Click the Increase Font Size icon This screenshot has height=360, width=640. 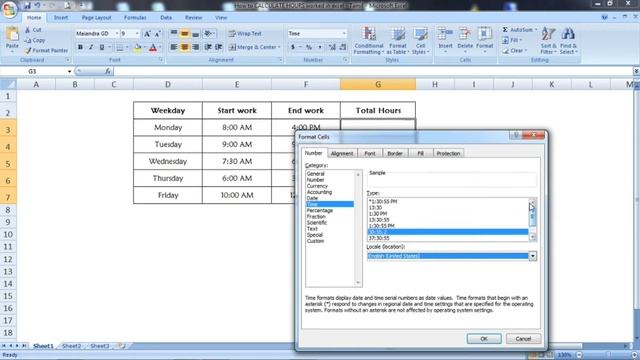[x=147, y=34]
